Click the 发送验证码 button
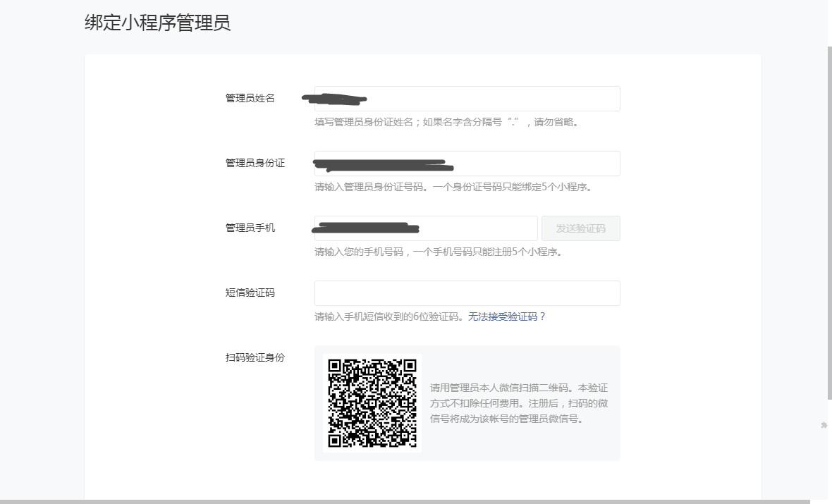Screen dimensions: 832x504 point(580,228)
